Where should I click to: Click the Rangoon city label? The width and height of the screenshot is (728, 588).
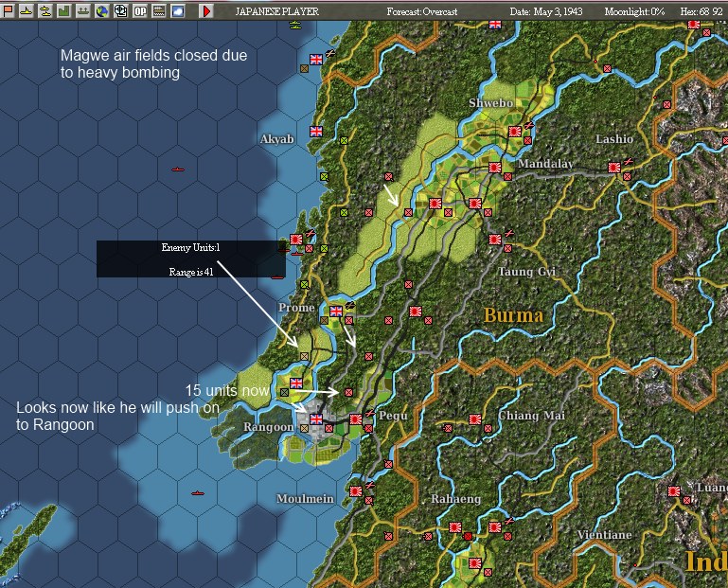pyautogui.click(x=269, y=427)
